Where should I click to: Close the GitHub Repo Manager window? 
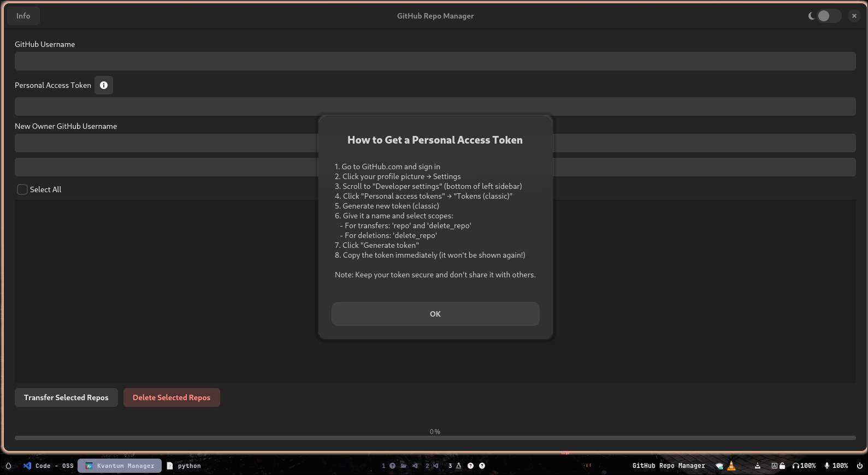[854, 16]
